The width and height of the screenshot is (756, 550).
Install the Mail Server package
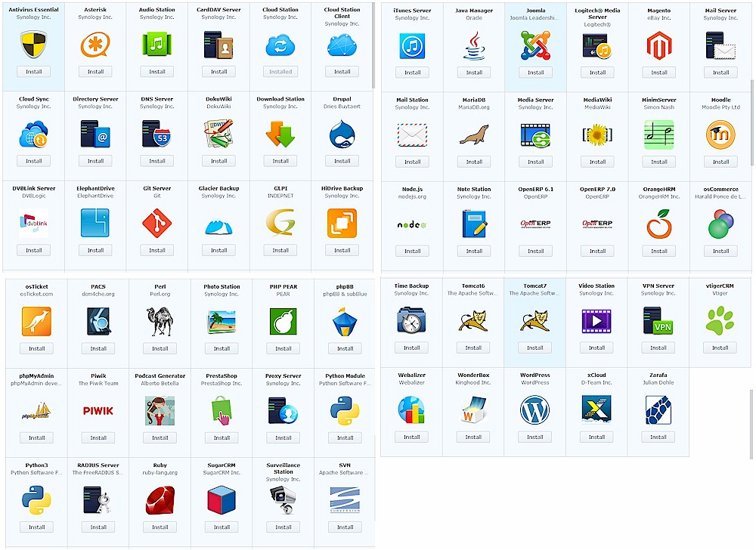[x=720, y=73]
